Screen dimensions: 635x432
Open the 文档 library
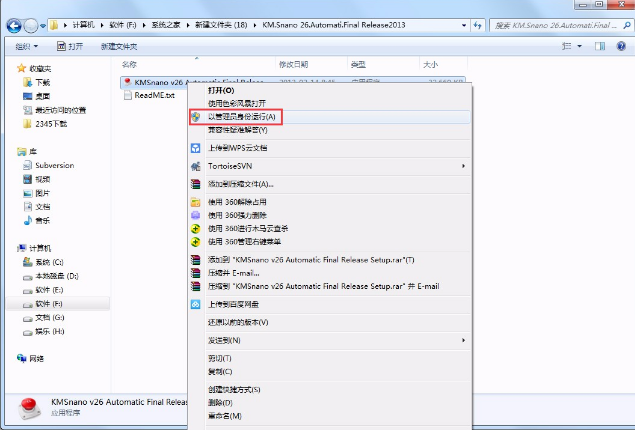pos(42,206)
